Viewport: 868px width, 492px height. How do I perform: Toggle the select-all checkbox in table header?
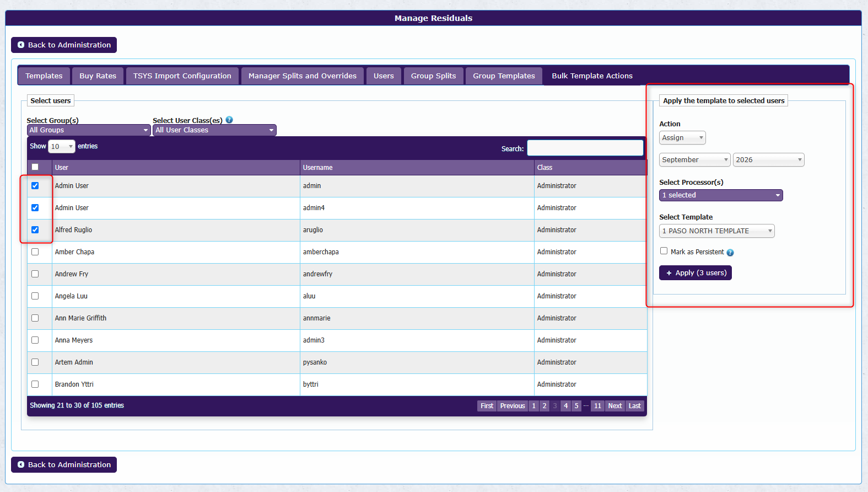(35, 167)
